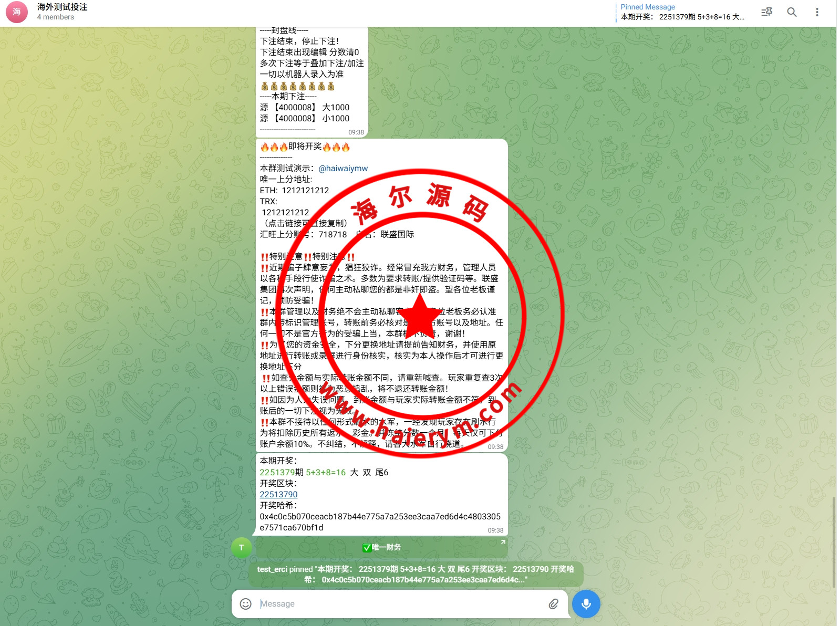This screenshot has width=840, height=626.
Task: Click the pink 海 group avatar
Action: [x=17, y=12]
